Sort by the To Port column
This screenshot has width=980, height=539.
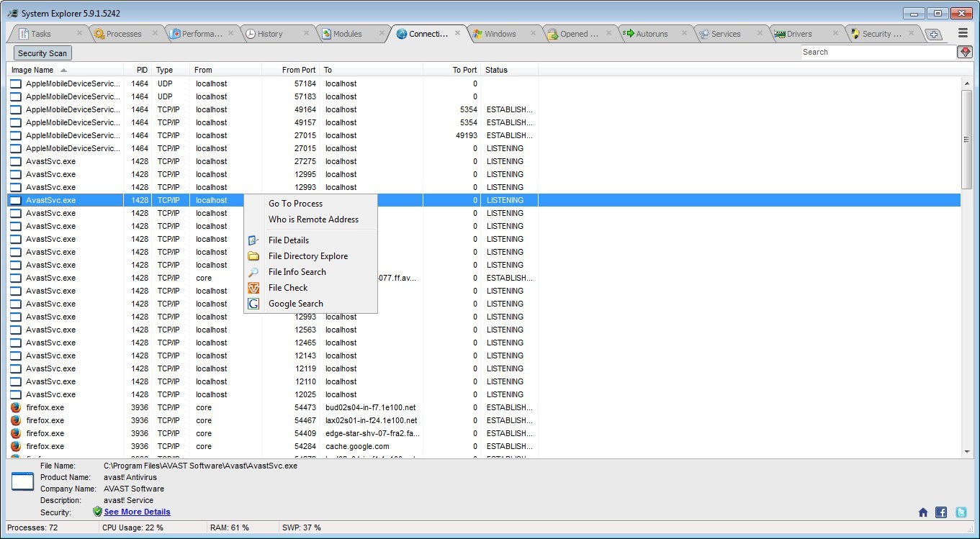(451, 70)
